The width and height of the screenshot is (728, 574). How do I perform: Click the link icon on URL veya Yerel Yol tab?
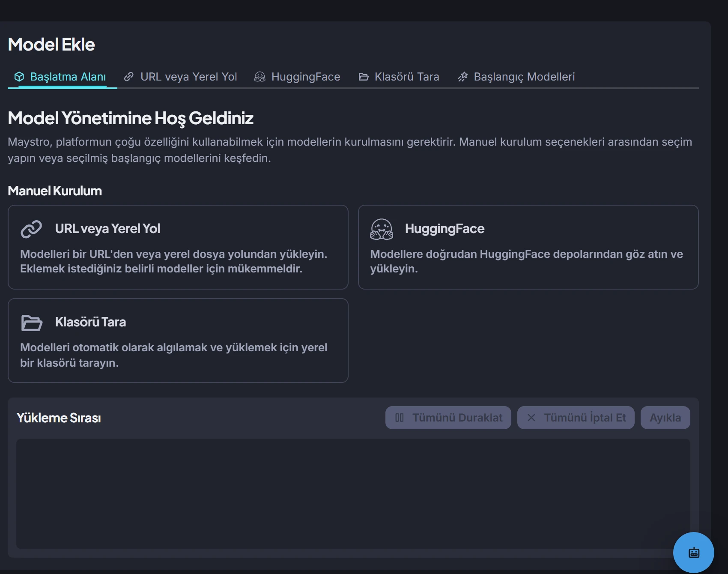128,77
